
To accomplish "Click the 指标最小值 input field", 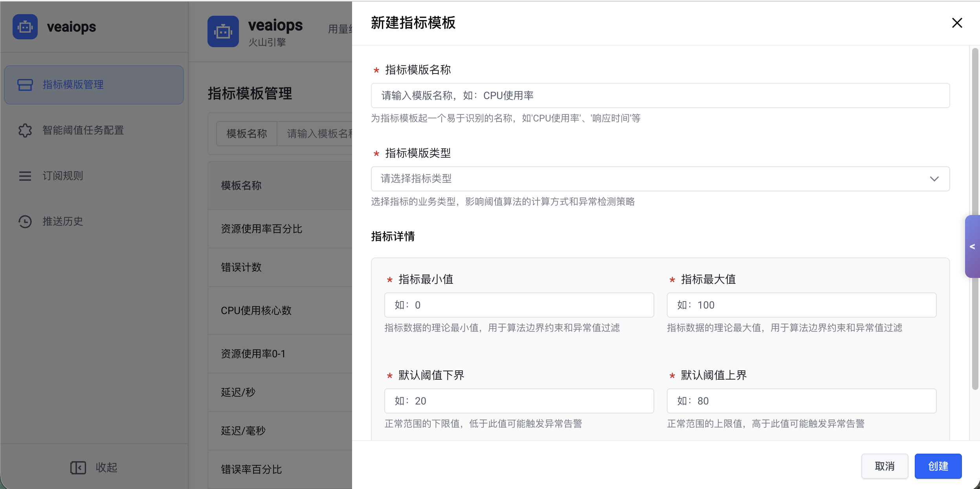I will (519, 305).
